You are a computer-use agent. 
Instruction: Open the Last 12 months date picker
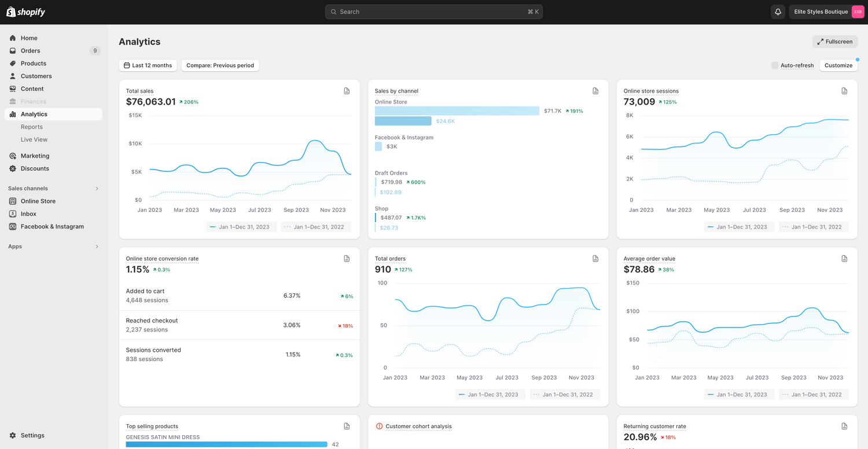coord(148,65)
